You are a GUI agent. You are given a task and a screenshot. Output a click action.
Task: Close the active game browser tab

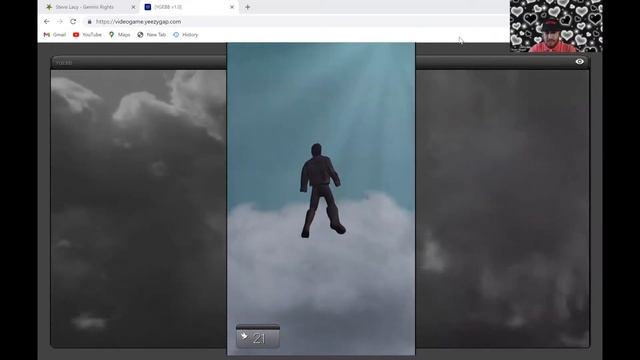coord(232,7)
